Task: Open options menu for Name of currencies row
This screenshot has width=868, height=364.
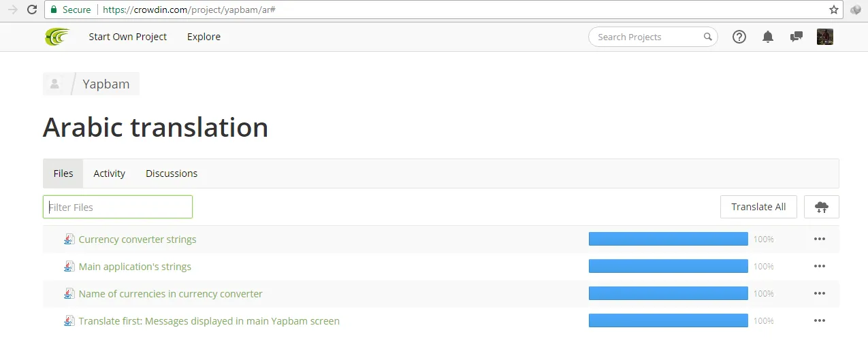Action: pyautogui.click(x=820, y=293)
